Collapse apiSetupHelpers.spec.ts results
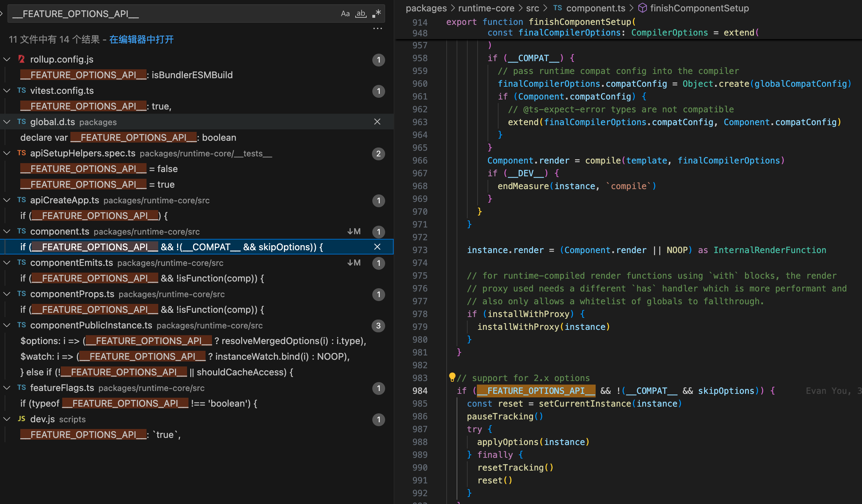The height and width of the screenshot is (504, 862). (7, 153)
